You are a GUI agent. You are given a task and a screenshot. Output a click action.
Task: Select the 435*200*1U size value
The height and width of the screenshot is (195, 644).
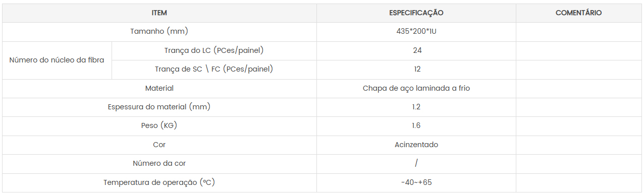click(416, 32)
